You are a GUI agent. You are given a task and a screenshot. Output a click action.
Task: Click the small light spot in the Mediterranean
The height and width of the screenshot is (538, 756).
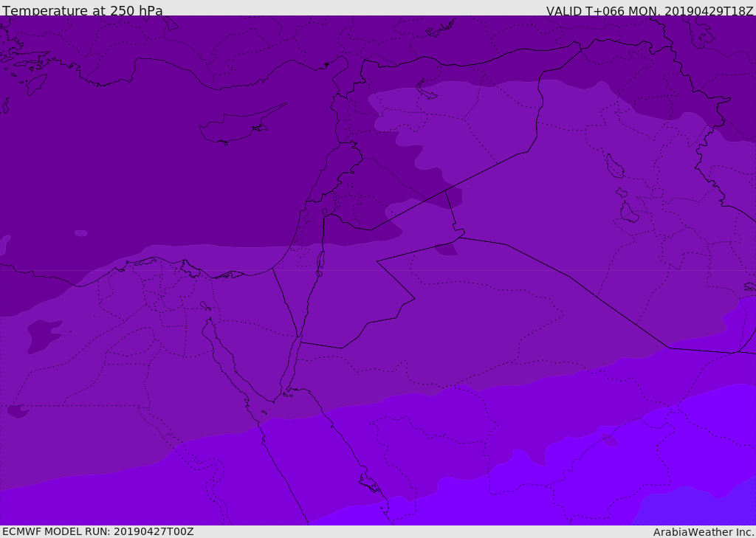(80, 233)
